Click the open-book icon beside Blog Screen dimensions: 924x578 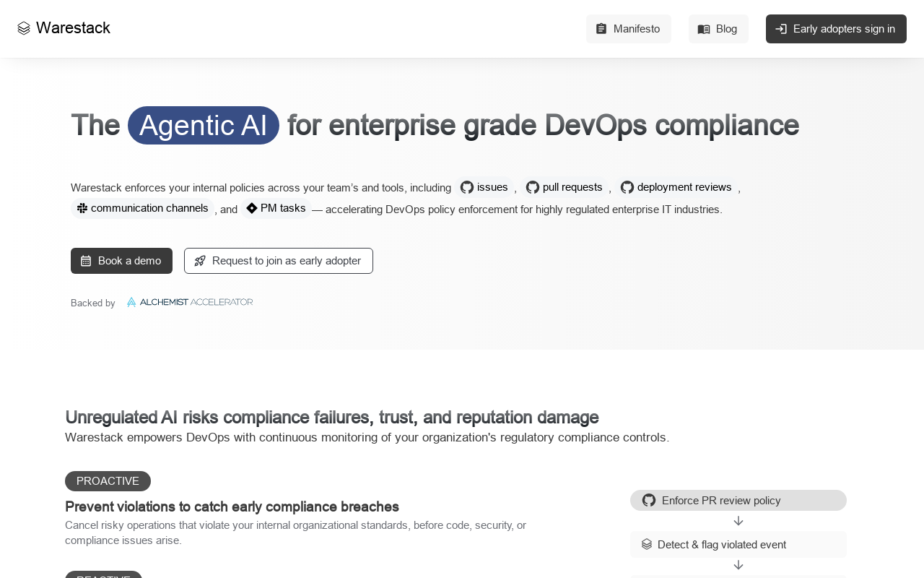704,29
